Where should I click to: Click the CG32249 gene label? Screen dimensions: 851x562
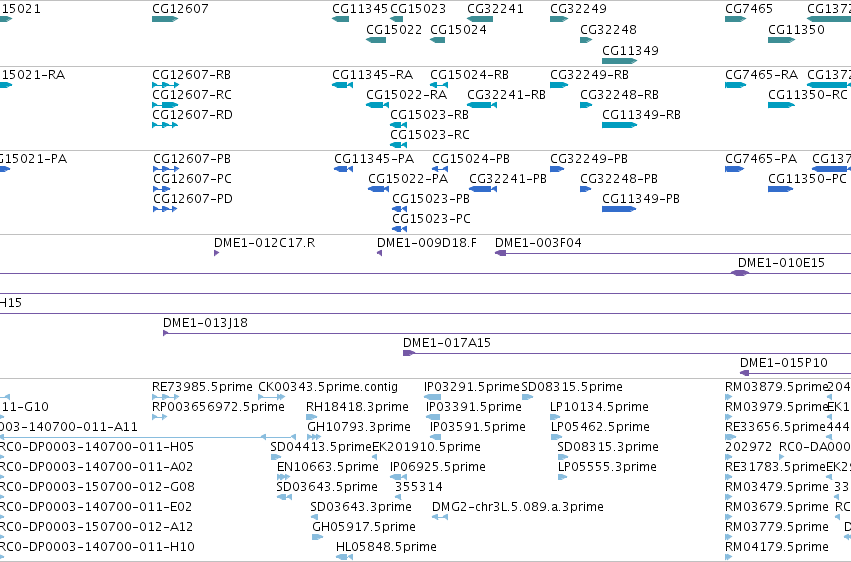[x=579, y=9]
